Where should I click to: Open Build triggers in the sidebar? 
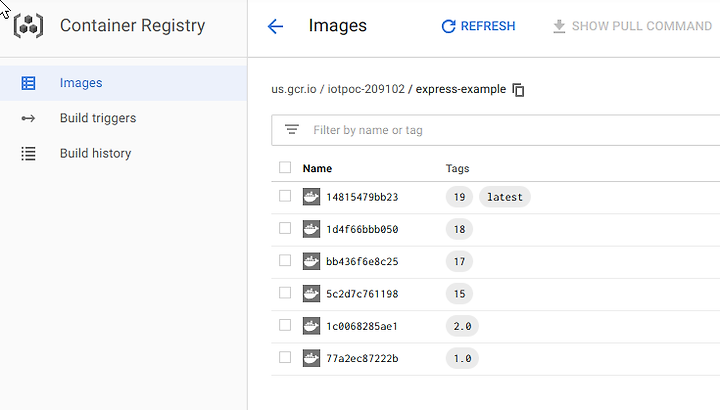pos(98,118)
